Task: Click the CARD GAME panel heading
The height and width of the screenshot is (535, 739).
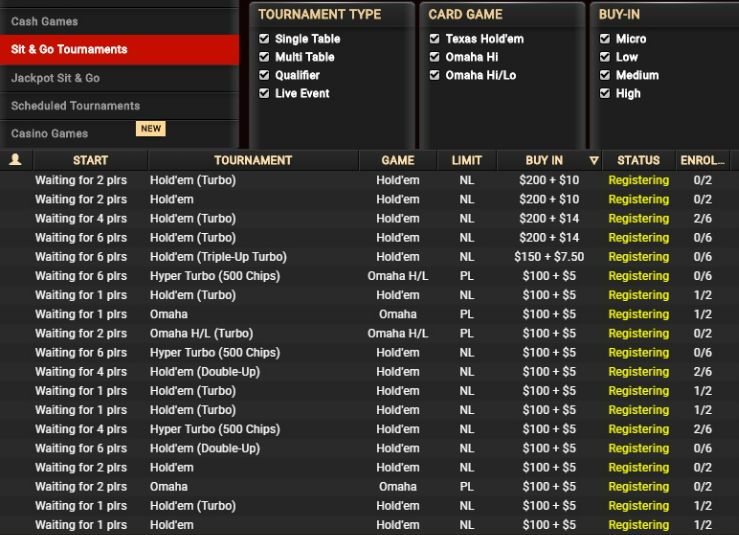Action: tap(465, 15)
